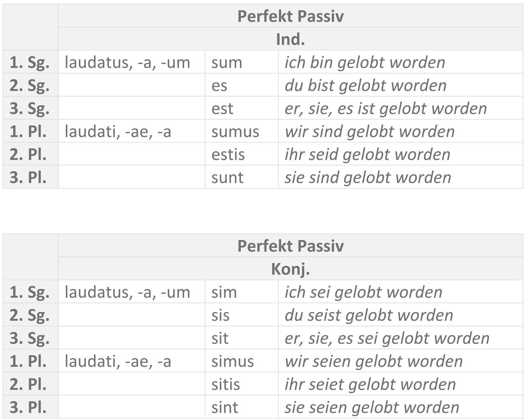Click 'du seist gelobt worden' cell
Screen dimensions: 525x420
[x=369, y=315]
